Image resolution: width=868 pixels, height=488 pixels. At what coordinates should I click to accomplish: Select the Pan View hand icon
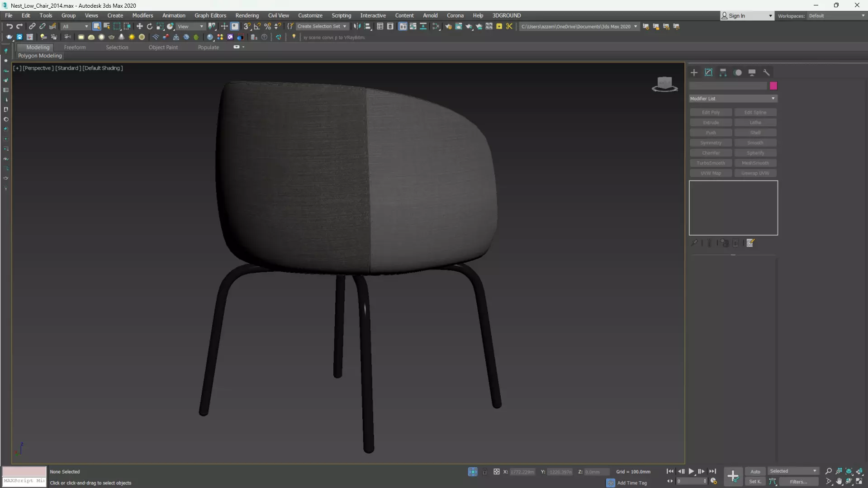839,482
